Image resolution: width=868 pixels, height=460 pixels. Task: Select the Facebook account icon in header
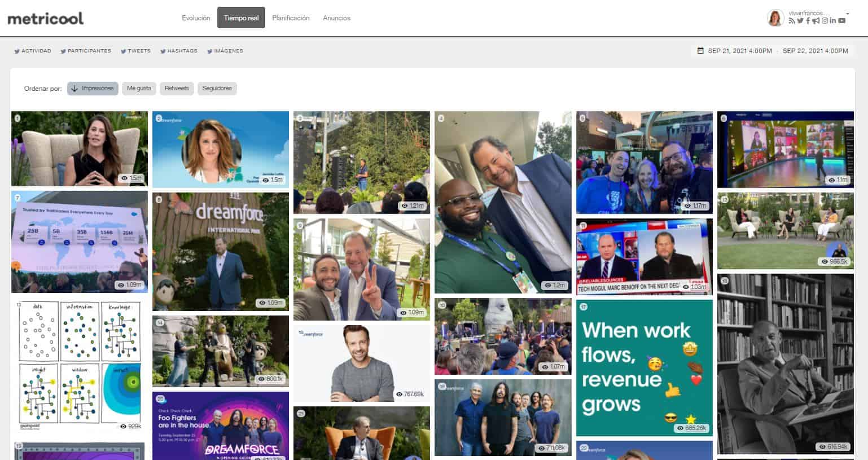click(x=808, y=21)
